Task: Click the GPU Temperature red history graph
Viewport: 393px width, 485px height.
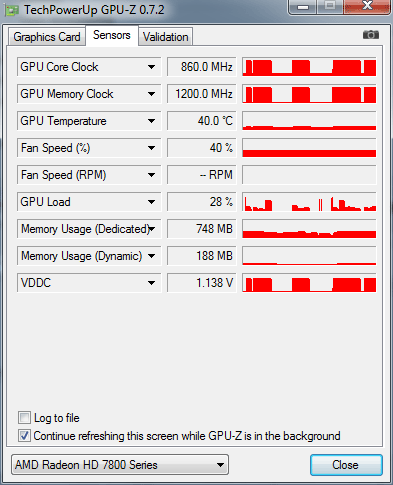Action: click(309, 121)
